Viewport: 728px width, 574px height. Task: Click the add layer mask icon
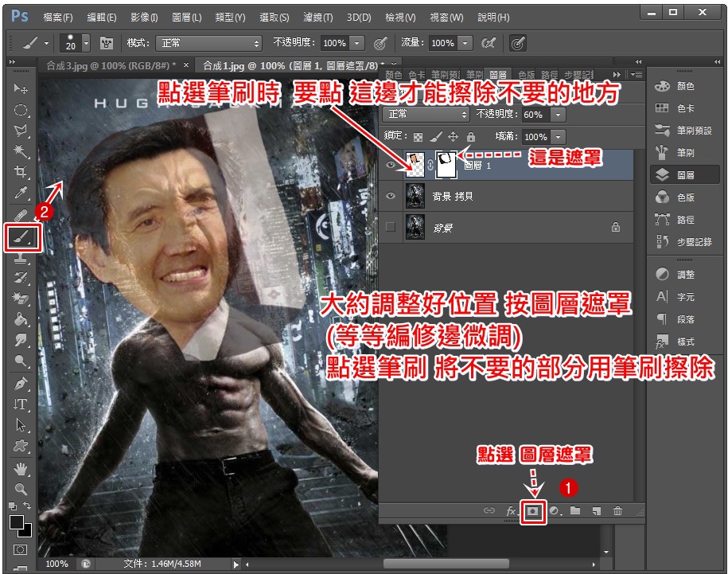533,511
